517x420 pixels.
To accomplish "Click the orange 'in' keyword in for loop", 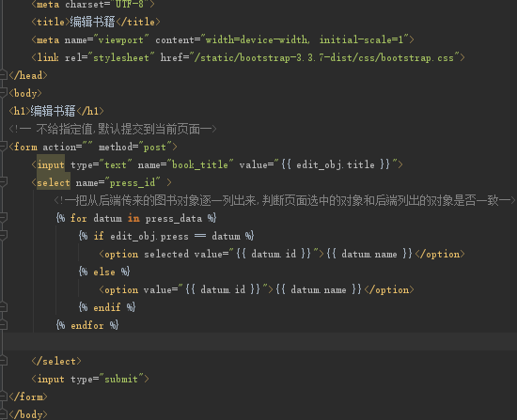I will (x=133, y=218).
